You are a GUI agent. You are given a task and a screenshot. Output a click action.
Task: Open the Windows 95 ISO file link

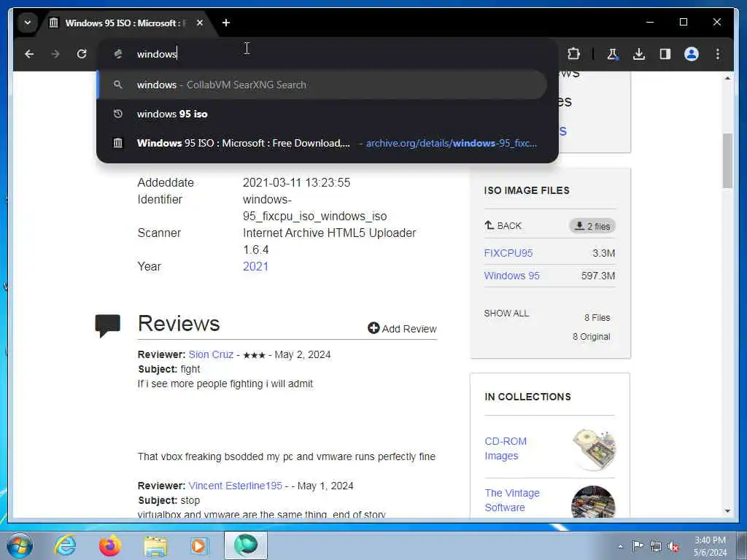coord(511,276)
